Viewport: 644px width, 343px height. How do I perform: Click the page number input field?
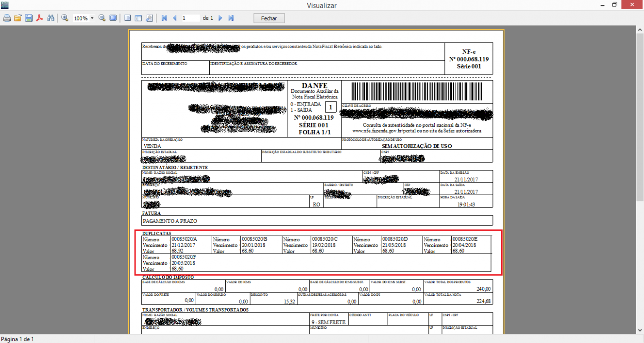[190, 18]
